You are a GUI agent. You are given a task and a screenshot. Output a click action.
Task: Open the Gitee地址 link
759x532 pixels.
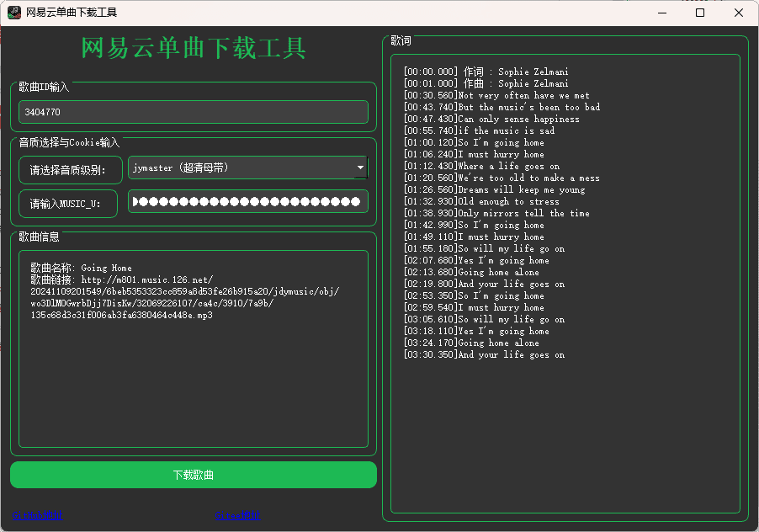(x=238, y=514)
